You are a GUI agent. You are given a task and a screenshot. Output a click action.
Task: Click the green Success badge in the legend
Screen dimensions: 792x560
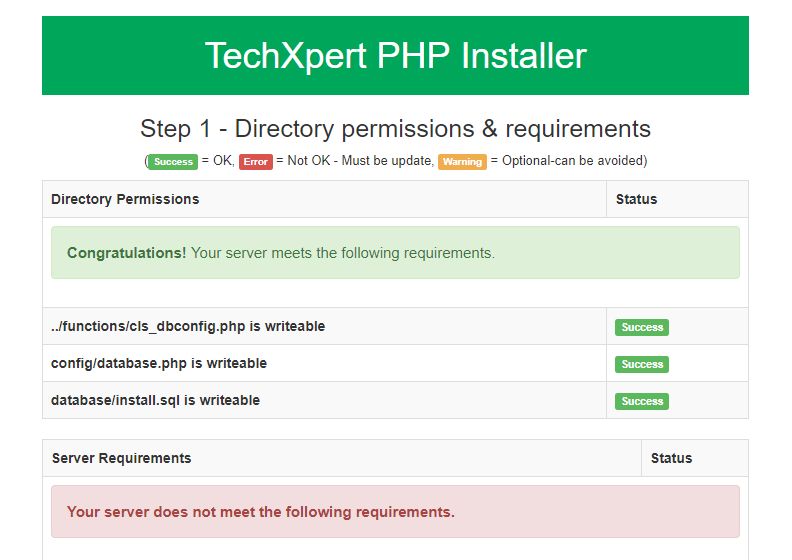click(174, 161)
